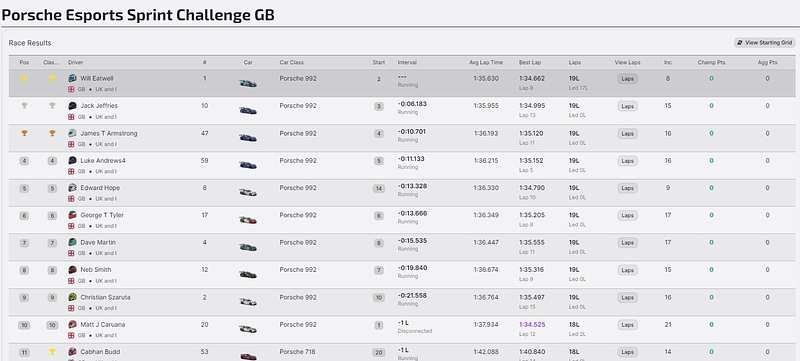The image size is (800, 361).
Task: Open Laps for Will Eatwell
Action: click(x=628, y=79)
